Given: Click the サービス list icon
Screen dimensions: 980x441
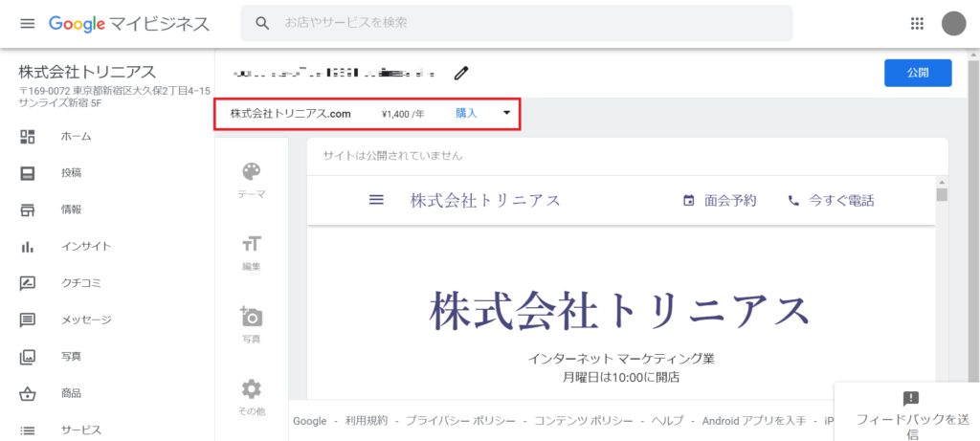Looking at the screenshot, I should click(x=28, y=430).
